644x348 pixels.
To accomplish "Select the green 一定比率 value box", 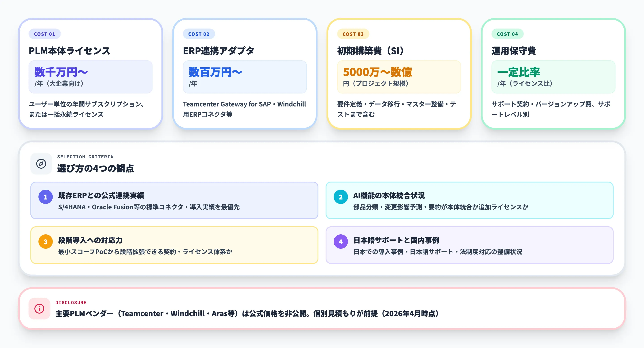I will 553,76.
